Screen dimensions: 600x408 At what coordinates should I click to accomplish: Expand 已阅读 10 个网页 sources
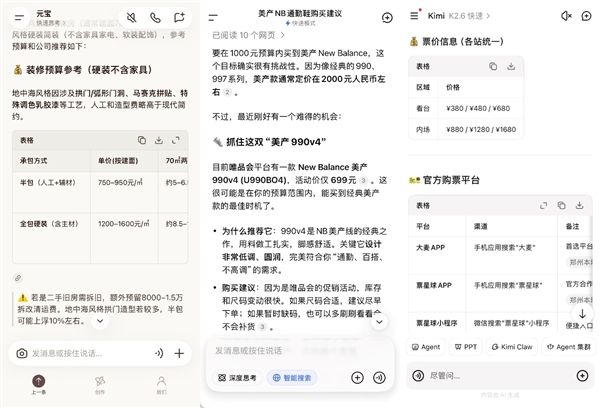pyautogui.click(x=248, y=36)
